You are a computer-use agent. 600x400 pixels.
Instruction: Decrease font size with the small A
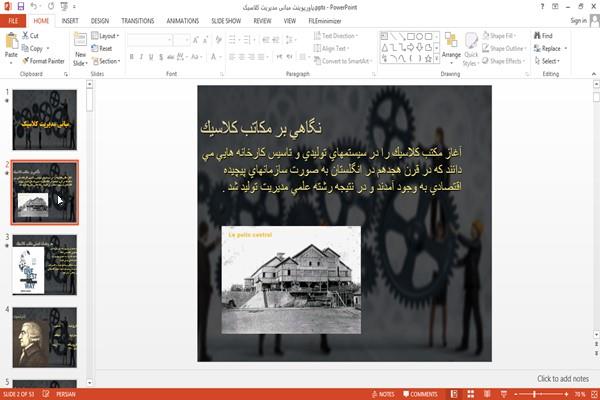click(x=205, y=40)
